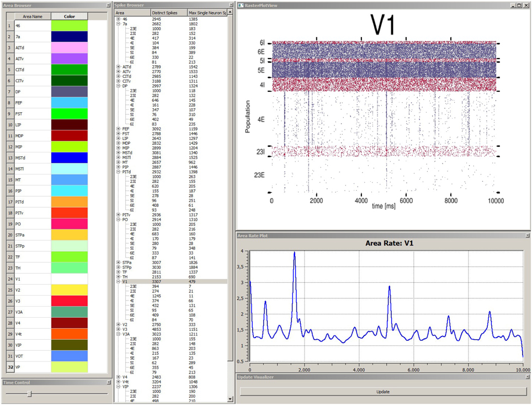Pick the color swatch for area 46

[69, 25]
